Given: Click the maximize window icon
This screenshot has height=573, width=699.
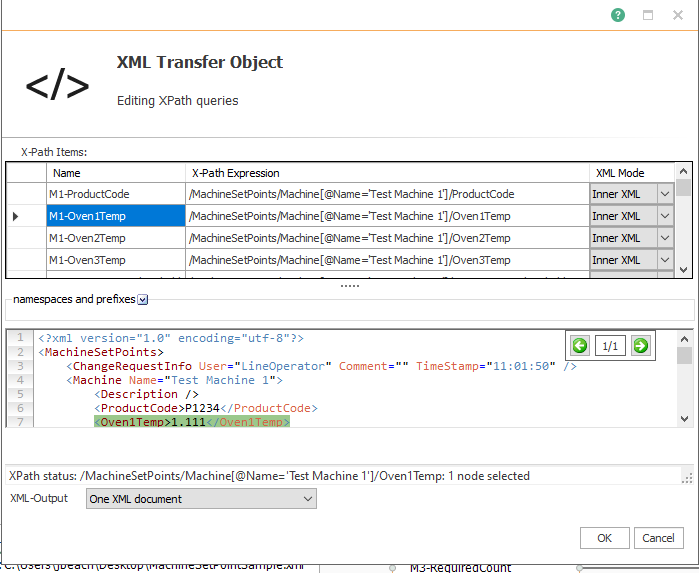Looking at the screenshot, I should point(648,15).
